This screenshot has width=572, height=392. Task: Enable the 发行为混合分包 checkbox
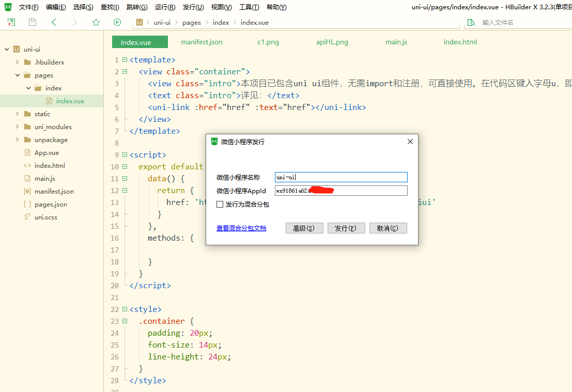[220, 204]
